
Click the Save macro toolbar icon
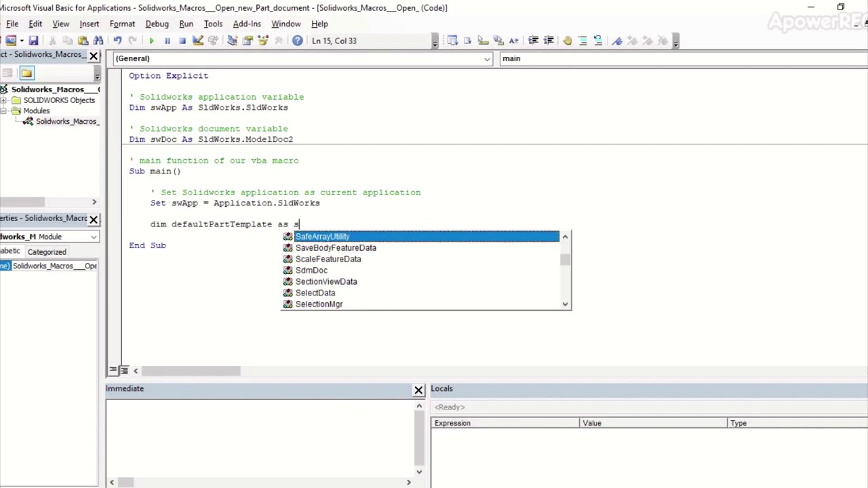click(33, 41)
